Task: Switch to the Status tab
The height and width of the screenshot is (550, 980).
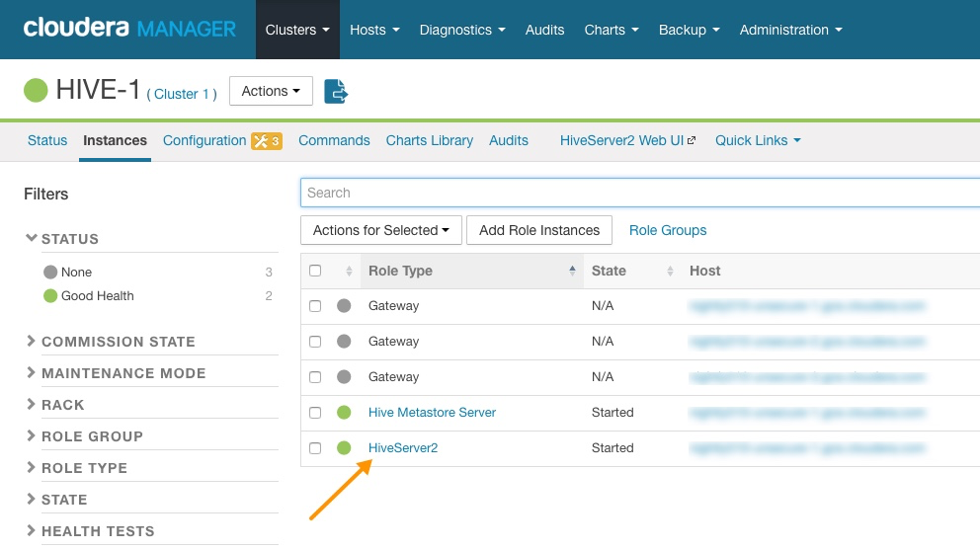Action: (47, 140)
